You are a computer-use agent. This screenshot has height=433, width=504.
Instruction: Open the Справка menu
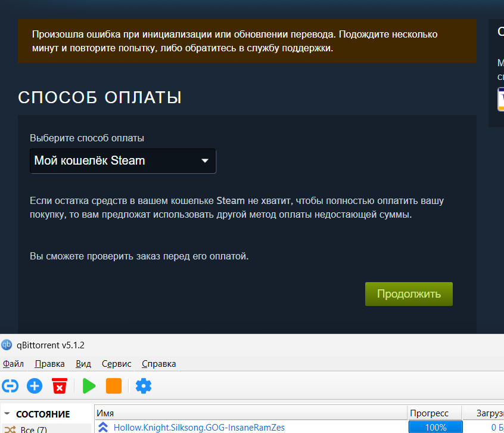[x=158, y=364]
